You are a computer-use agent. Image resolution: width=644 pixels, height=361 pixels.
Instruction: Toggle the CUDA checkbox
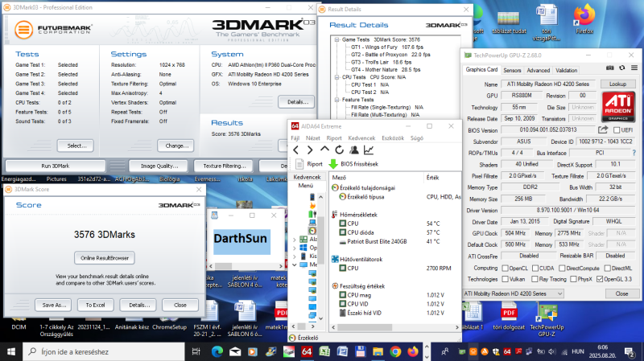[x=535, y=268]
